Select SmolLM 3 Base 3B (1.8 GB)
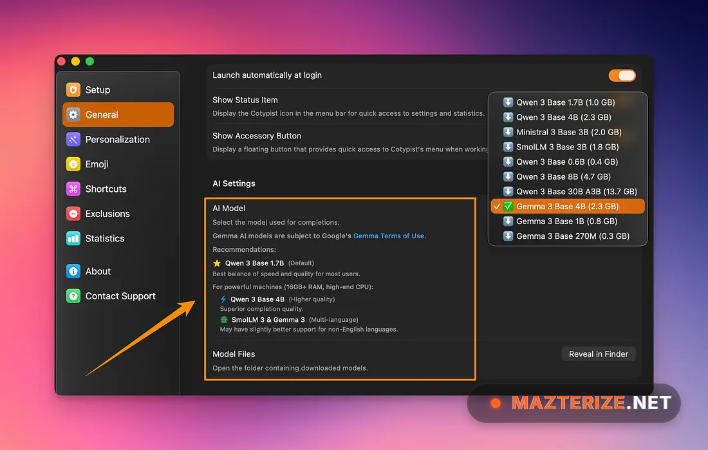The width and height of the screenshot is (708, 450). [x=568, y=147]
